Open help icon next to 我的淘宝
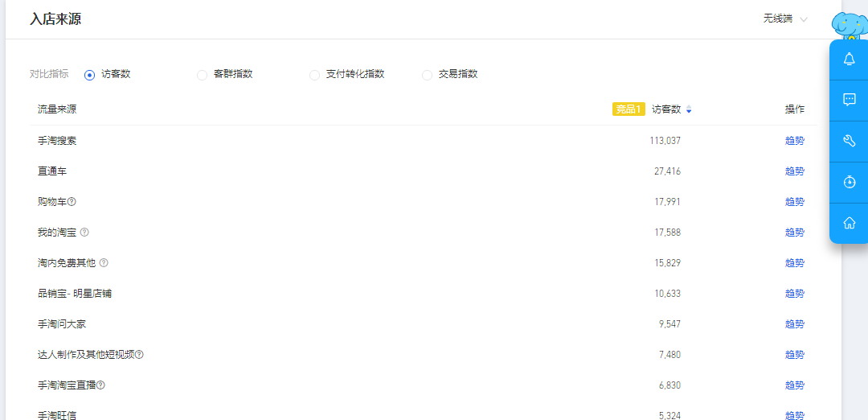 click(84, 233)
